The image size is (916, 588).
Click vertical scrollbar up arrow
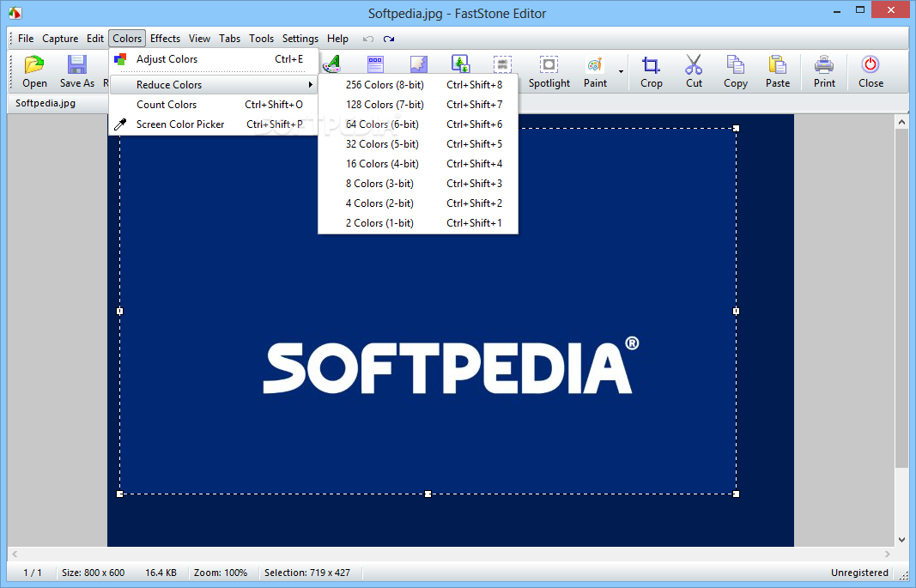[x=901, y=122]
